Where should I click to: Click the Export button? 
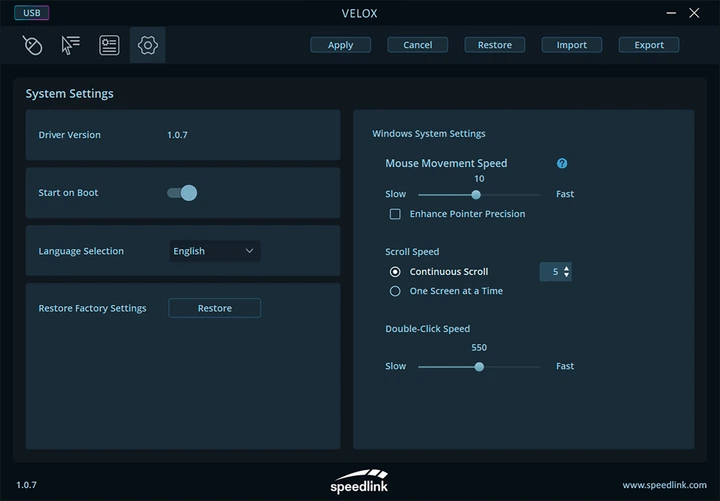pos(649,45)
